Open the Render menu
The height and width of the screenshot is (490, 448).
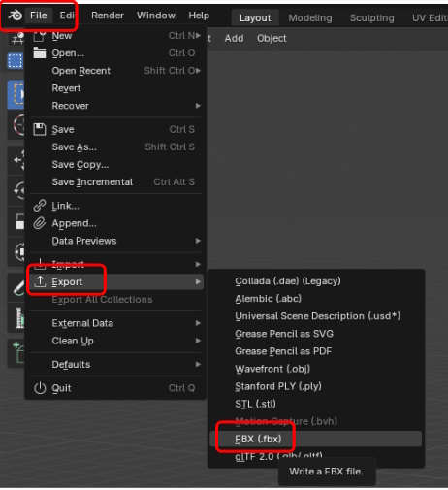pos(108,16)
